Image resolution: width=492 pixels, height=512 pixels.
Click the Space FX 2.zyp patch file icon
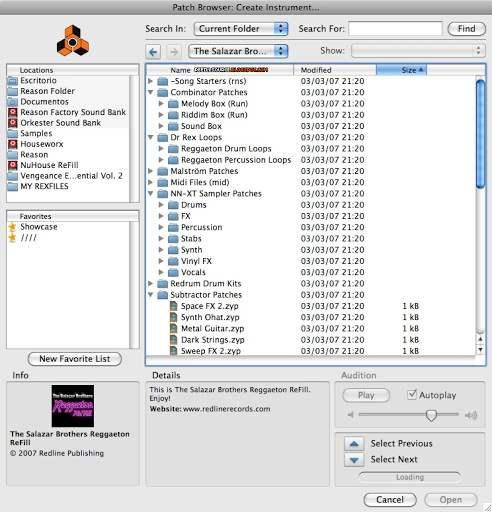[x=173, y=306]
